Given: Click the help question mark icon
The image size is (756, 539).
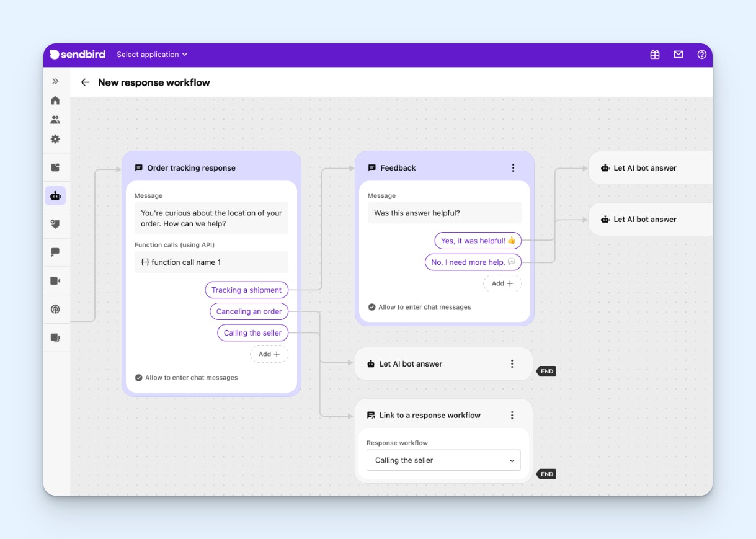Looking at the screenshot, I should click(702, 55).
